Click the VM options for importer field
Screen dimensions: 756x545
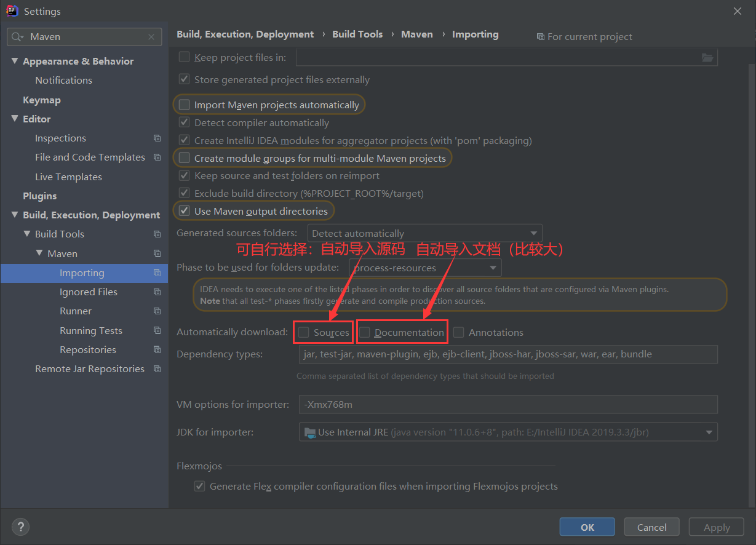pos(508,405)
